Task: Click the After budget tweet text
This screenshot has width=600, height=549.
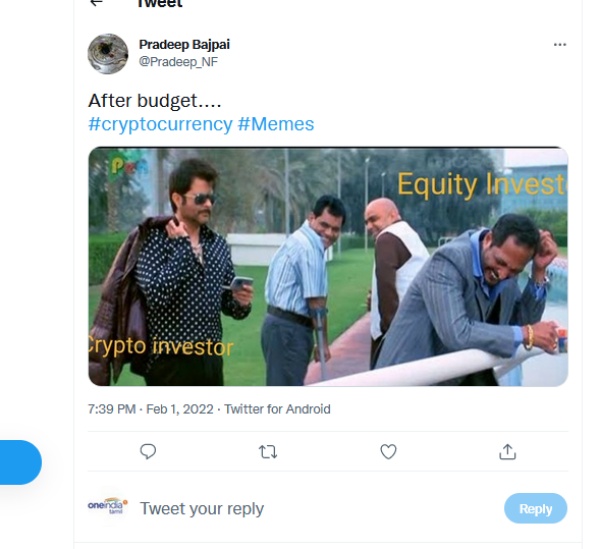Action: 155,101
